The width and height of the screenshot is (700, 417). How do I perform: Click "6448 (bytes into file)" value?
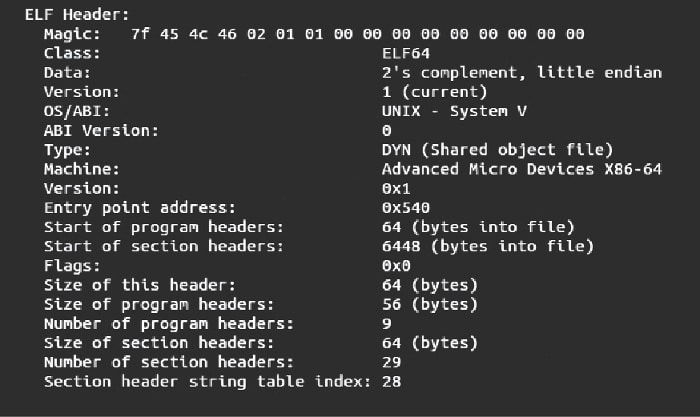(487, 246)
